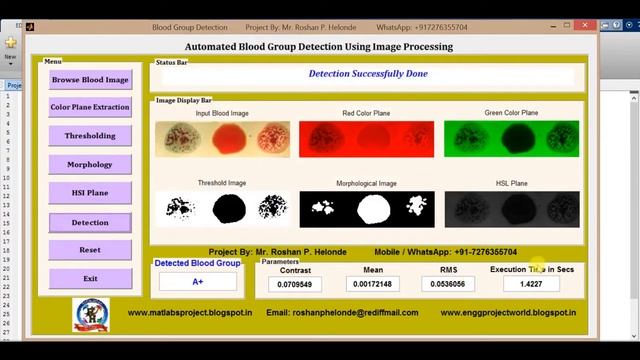Reset the application via Reset button

click(90, 250)
